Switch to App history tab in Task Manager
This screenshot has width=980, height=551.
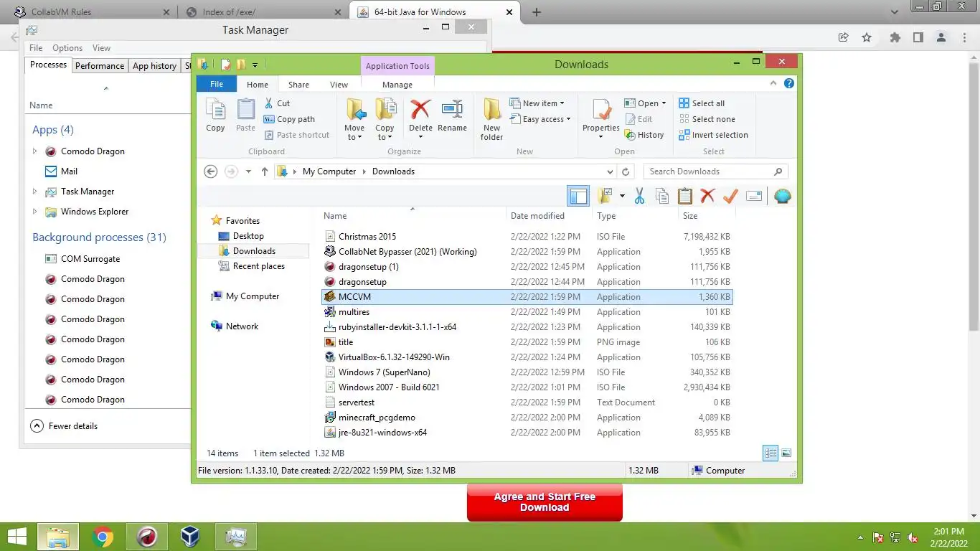coord(154,65)
